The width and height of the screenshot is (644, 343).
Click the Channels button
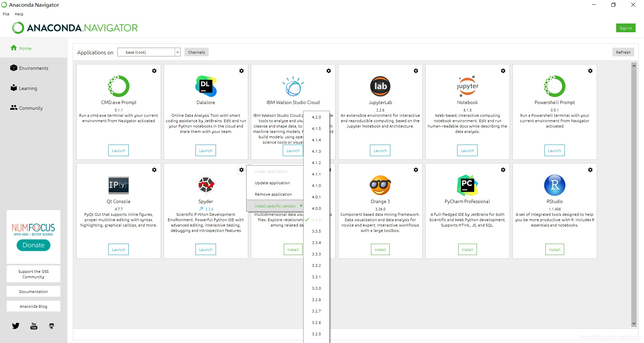(197, 52)
